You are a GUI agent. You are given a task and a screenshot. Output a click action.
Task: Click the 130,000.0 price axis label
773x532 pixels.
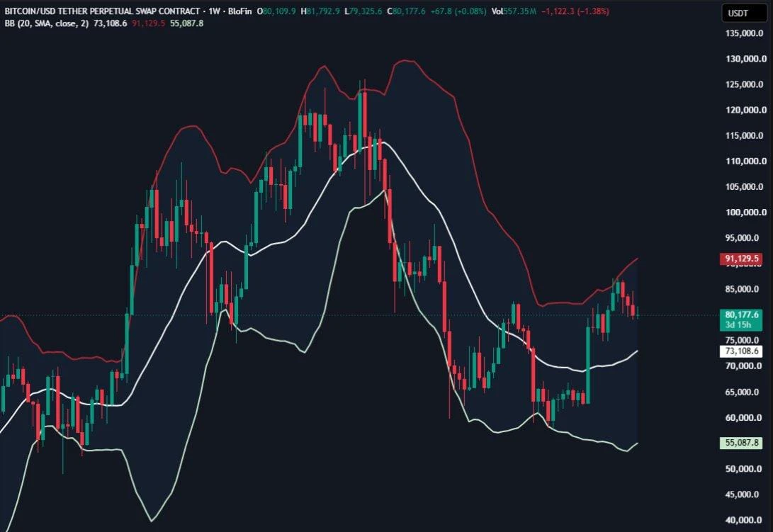tap(746, 59)
